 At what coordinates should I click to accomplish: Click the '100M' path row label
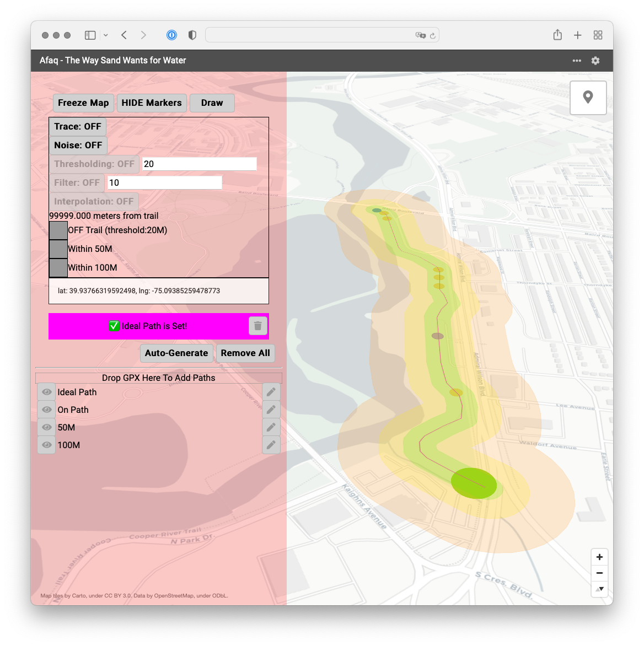tap(69, 445)
